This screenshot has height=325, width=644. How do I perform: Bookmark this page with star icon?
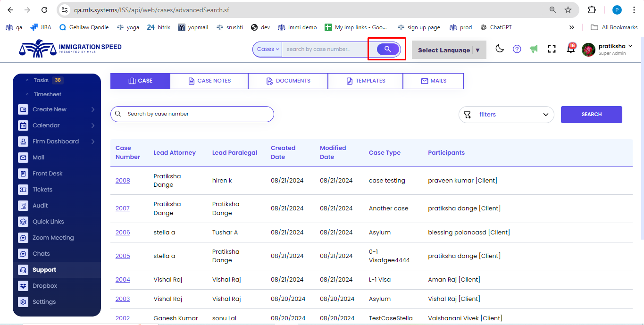coord(568,10)
